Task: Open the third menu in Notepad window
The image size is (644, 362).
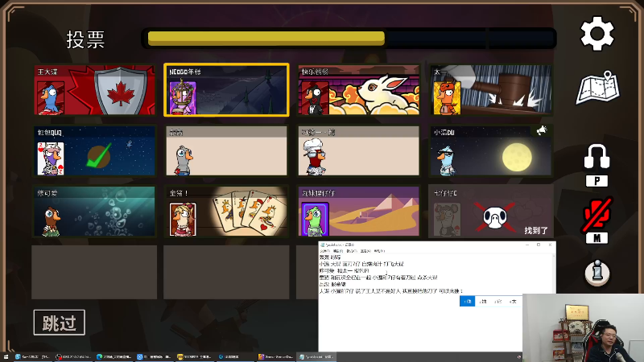Action: (351, 251)
